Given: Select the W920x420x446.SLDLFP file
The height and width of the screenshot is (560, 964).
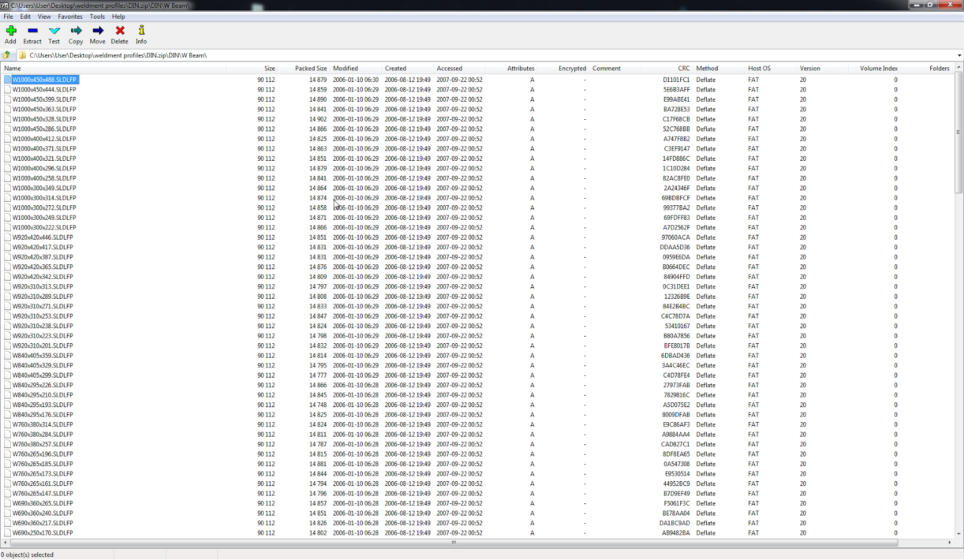Looking at the screenshot, I should coord(42,237).
